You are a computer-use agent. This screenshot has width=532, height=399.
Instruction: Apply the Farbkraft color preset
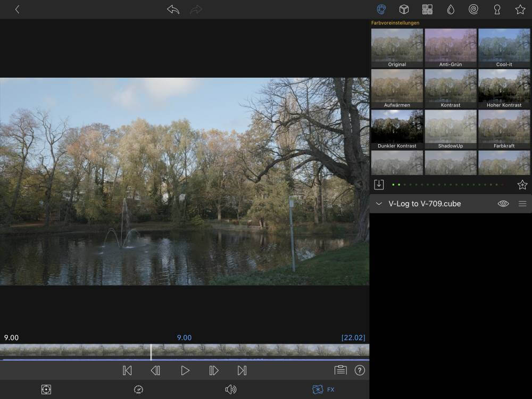(504, 129)
